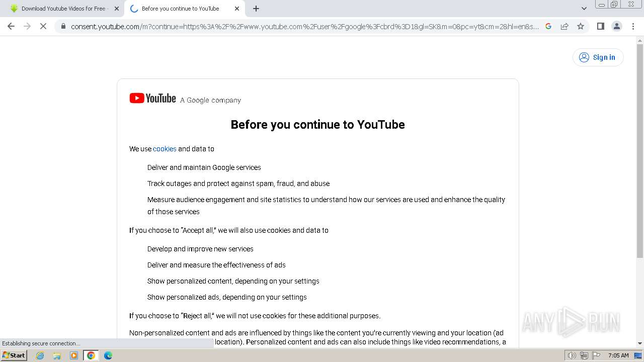The image size is (644, 362).
Task: Open the cookies link
Action: click(x=165, y=149)
